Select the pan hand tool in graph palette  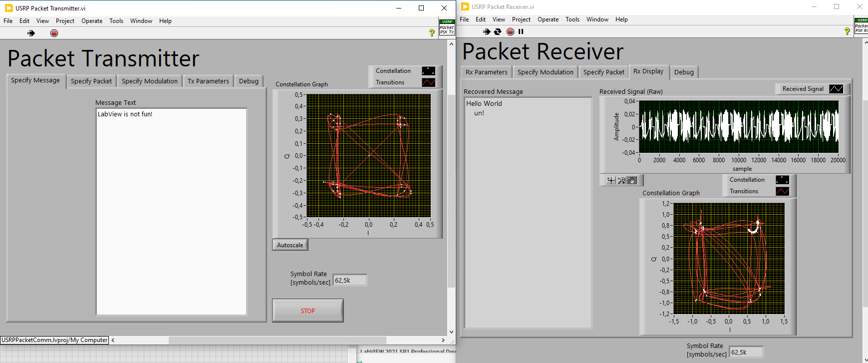(x=632, y=180)
